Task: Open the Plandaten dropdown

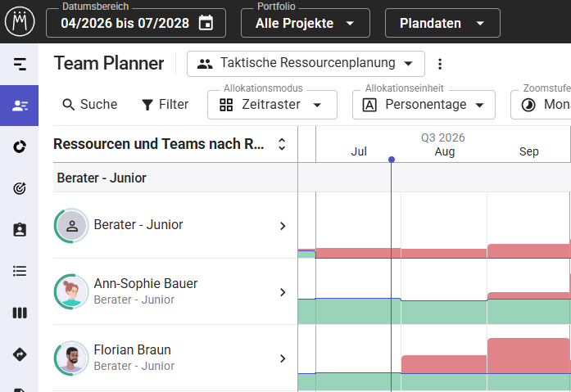Action: pyautogui.click(x=442, y=23)
